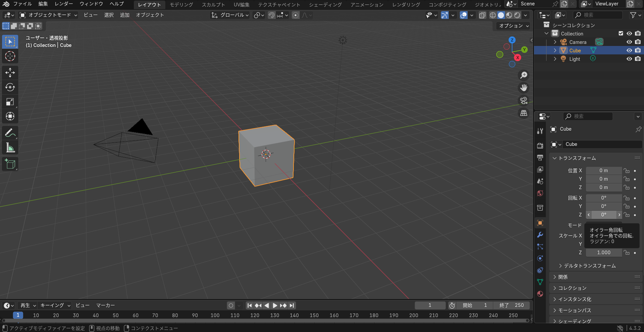The image size is (644, 332).
Task: Open the ファイル menu
Action: (22, 4)
